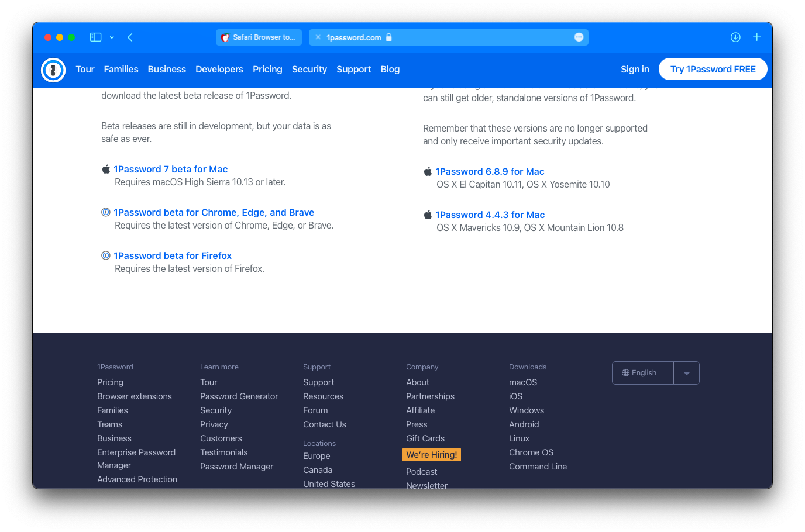Screen dimensions: 805x532
Task: Open the page options ellipsis in address bar
Action: [x=579, y=37]
